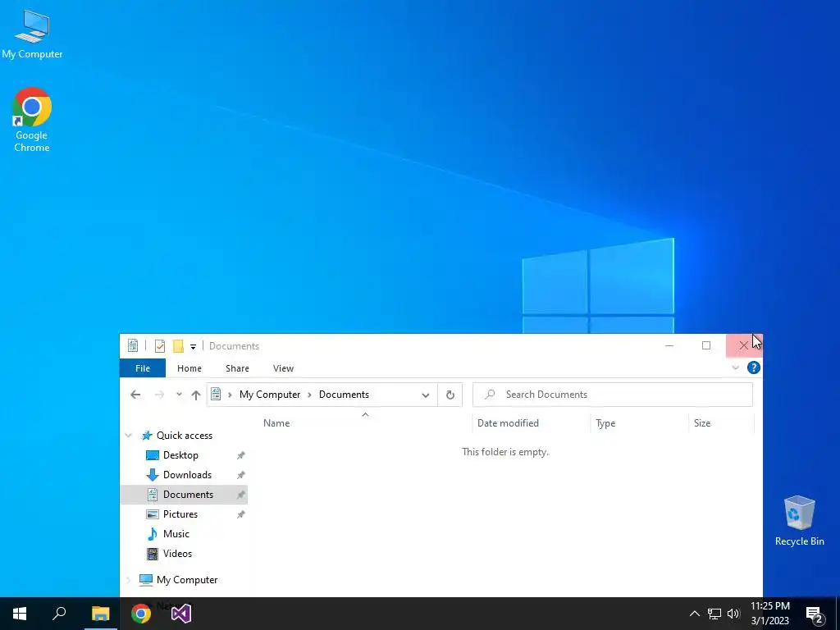The width and height of the screenshot is (840, 630).
Task: Show hidden system tray icons
Action: click(x=694, y=614)
